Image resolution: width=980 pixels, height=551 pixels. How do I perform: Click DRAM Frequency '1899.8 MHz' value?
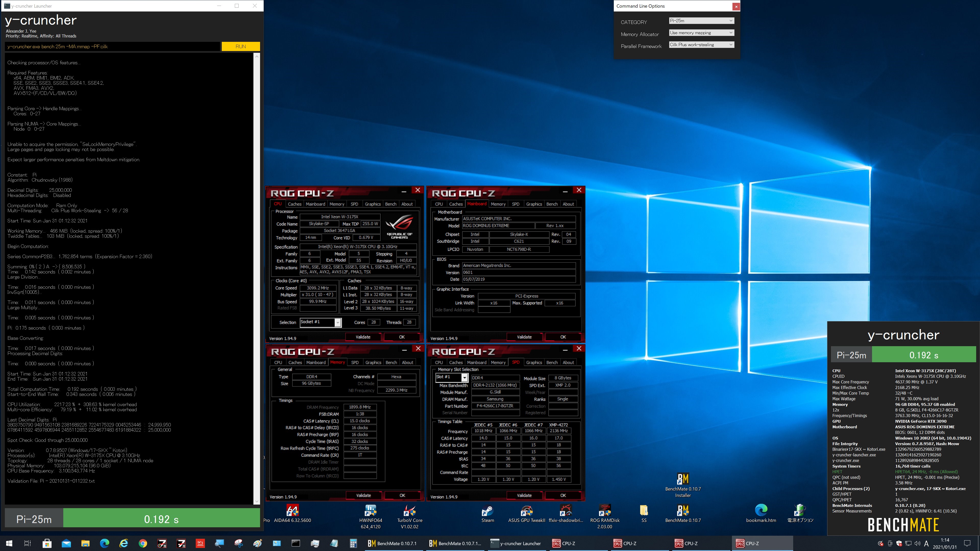click(x=360, y=407)
